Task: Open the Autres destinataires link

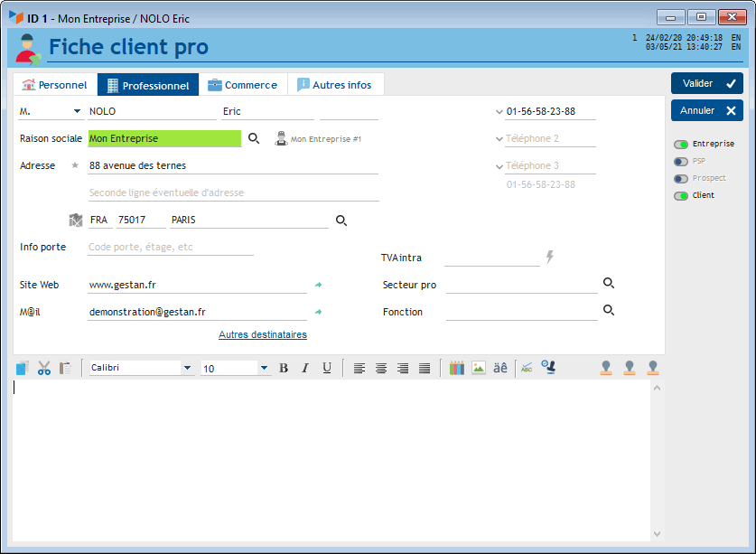Action: 263,334
